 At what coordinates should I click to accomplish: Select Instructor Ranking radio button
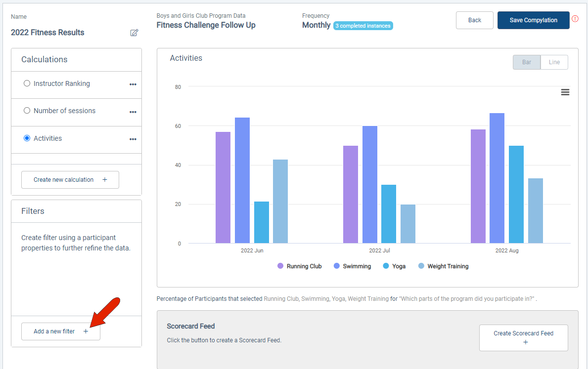(27, 83)
